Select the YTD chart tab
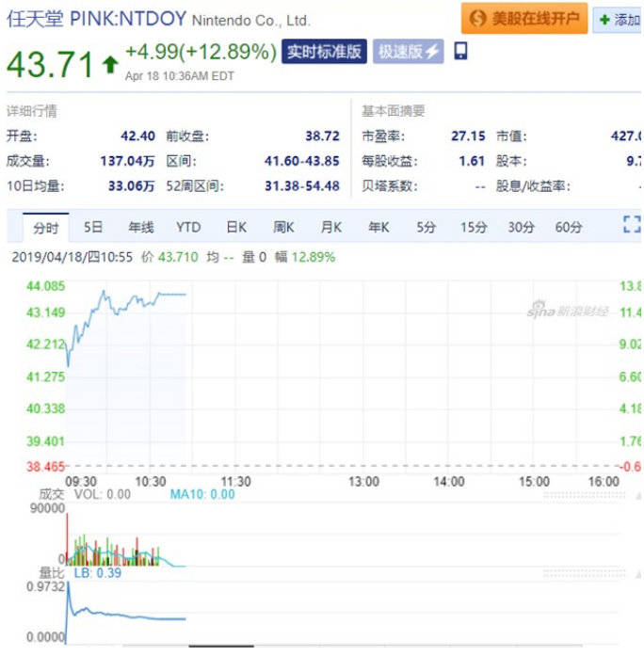The height and width of the screenshot is (656, 644). (188, 227)
